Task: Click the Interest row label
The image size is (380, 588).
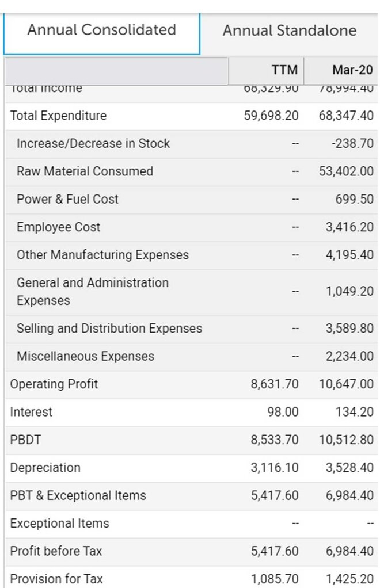Action: (x=31, y=412)
